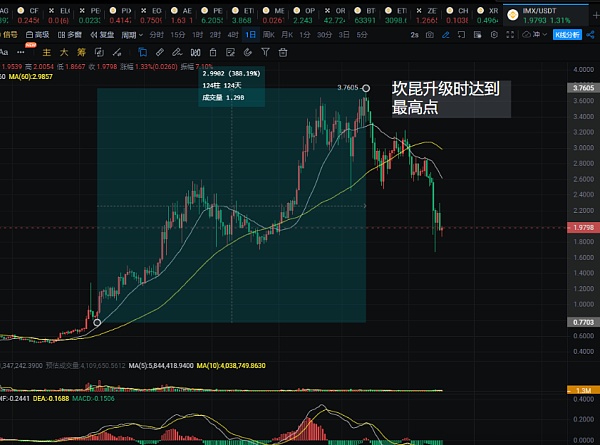
Task: Switch to the OR ticker tab
Action: [334, 15]
